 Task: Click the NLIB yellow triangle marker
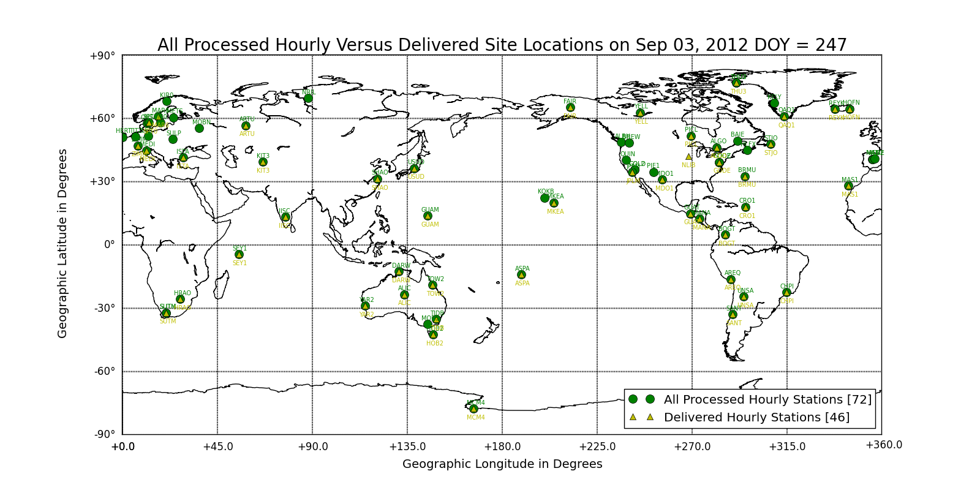[688, 157]
